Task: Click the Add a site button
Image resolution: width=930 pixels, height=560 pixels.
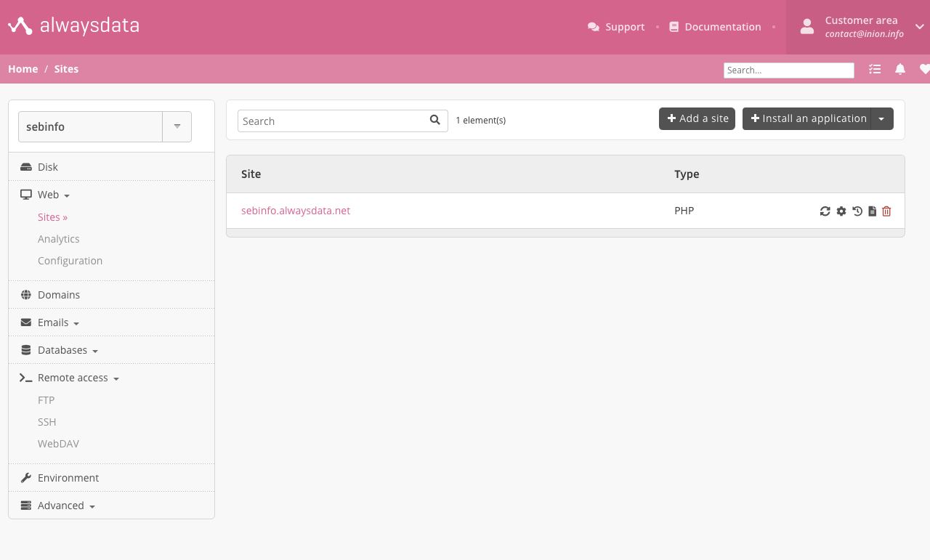Action: pyautogui.click(x=697, y=119)
